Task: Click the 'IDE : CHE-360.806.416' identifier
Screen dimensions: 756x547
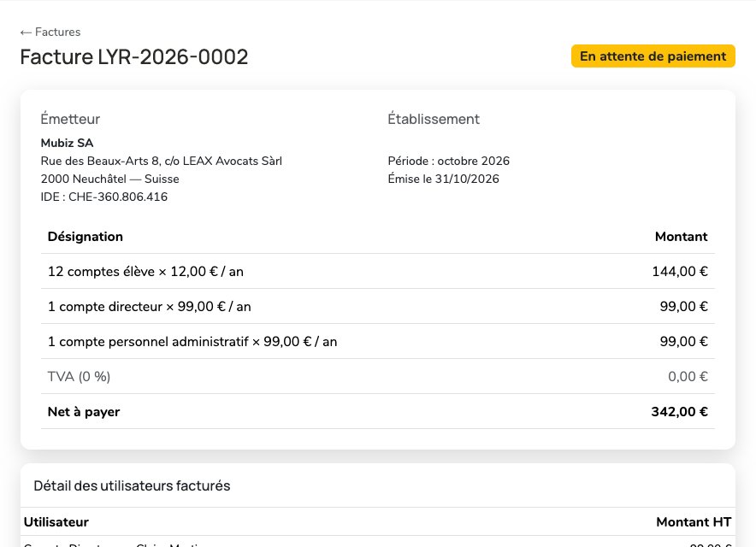Action: [104, 197]
